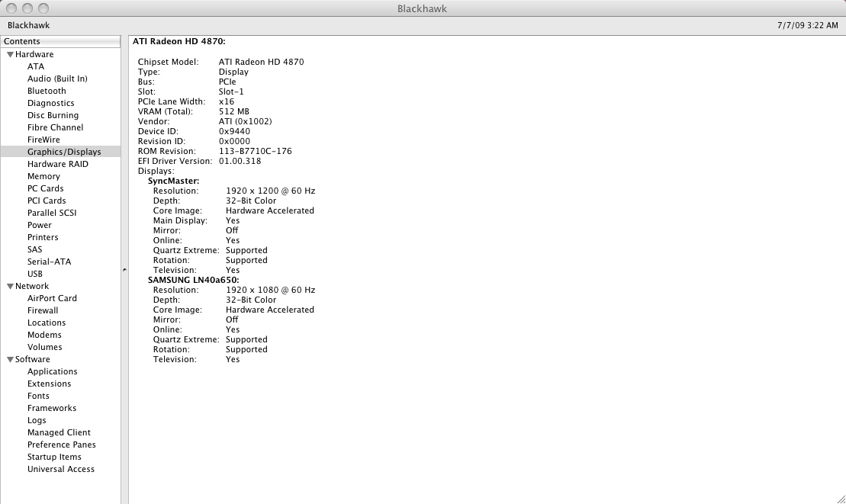Click the PCIe Lane Width value x16
Image resolution: width=846 pixels, height=504 pixels.
(226, 102)
